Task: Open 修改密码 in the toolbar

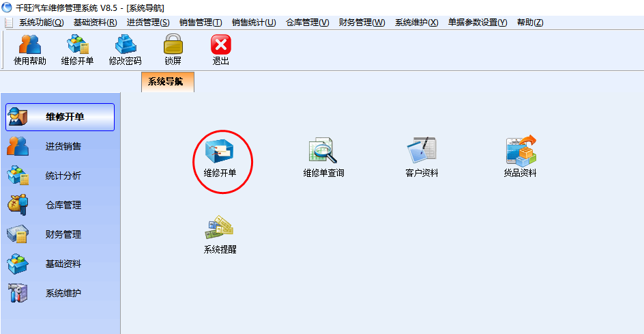Action: (126, 50)
